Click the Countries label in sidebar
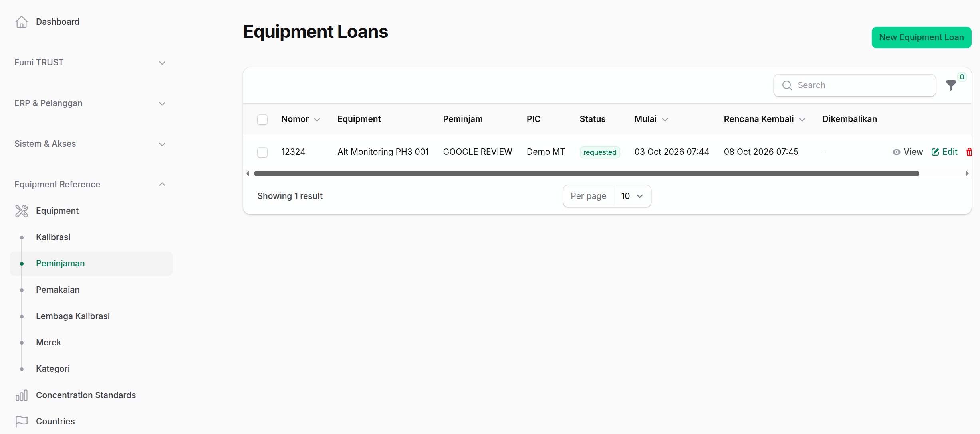 click(56, 422)
